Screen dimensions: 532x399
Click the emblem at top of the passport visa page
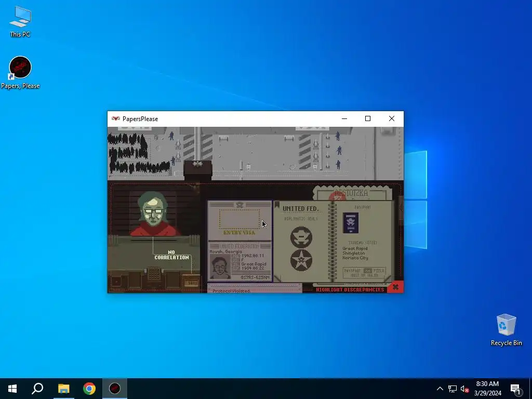(x=240, y=205)
